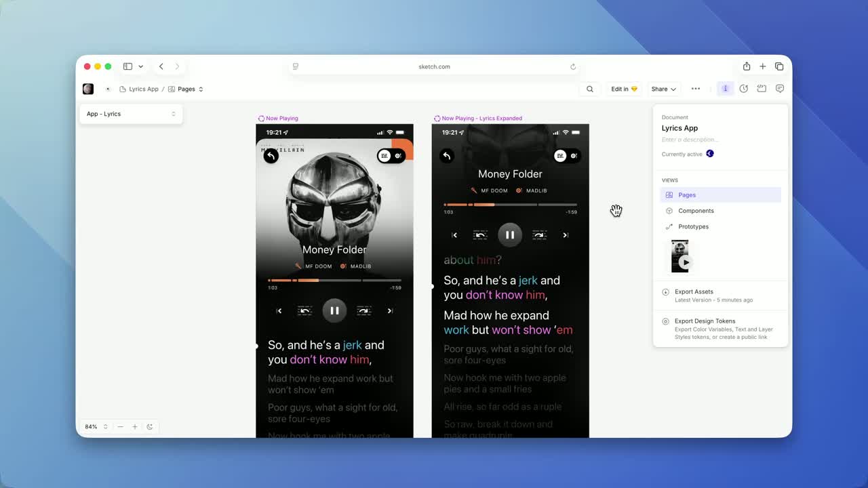Open Lyrics App breadcrumb link
The image size is (868, 488).
click(x=139, y=89)
